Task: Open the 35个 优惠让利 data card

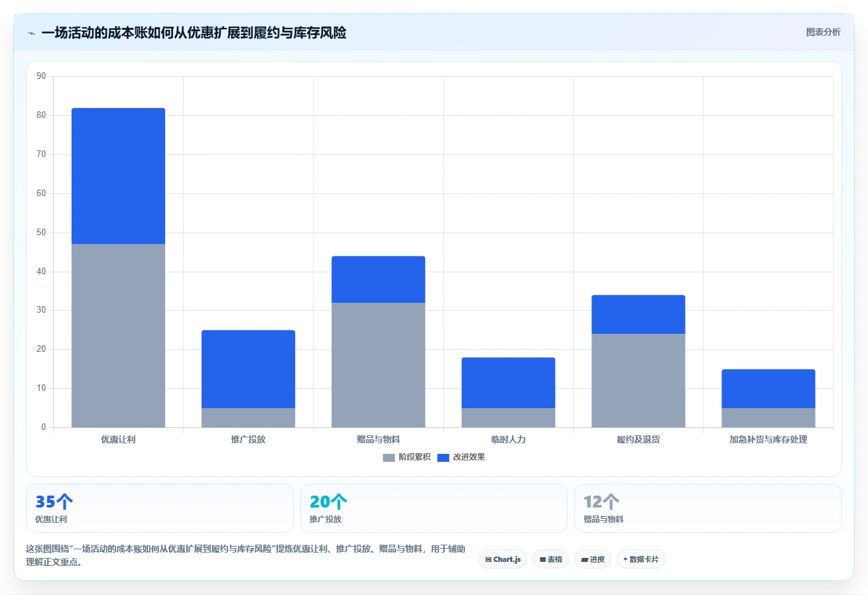Action: coord(159,508)
